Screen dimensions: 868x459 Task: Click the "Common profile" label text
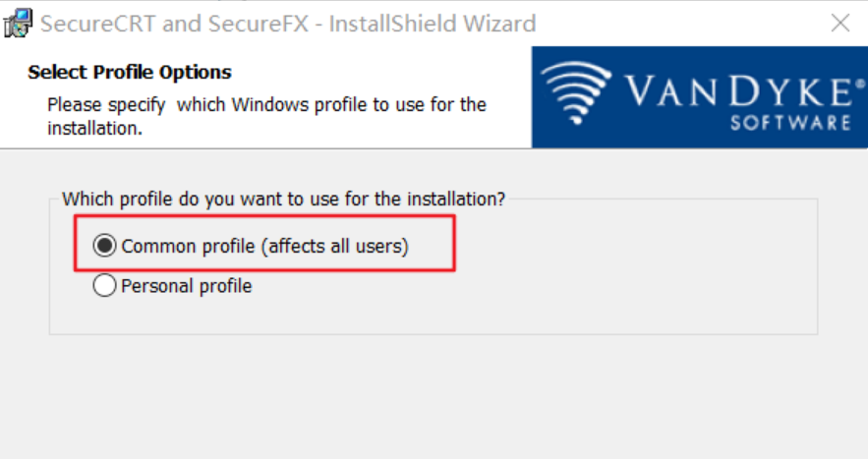click(189, 246)
